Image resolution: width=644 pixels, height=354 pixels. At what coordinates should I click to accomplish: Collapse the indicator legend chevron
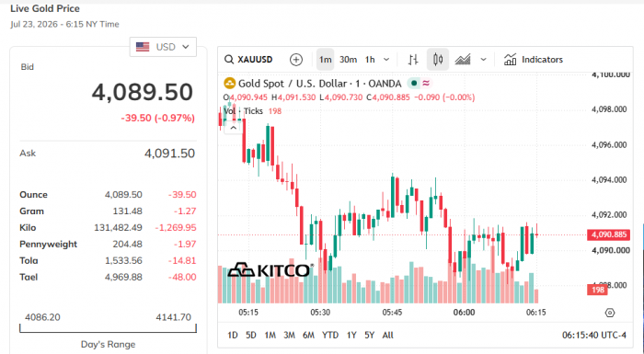(x=234, y=128)
